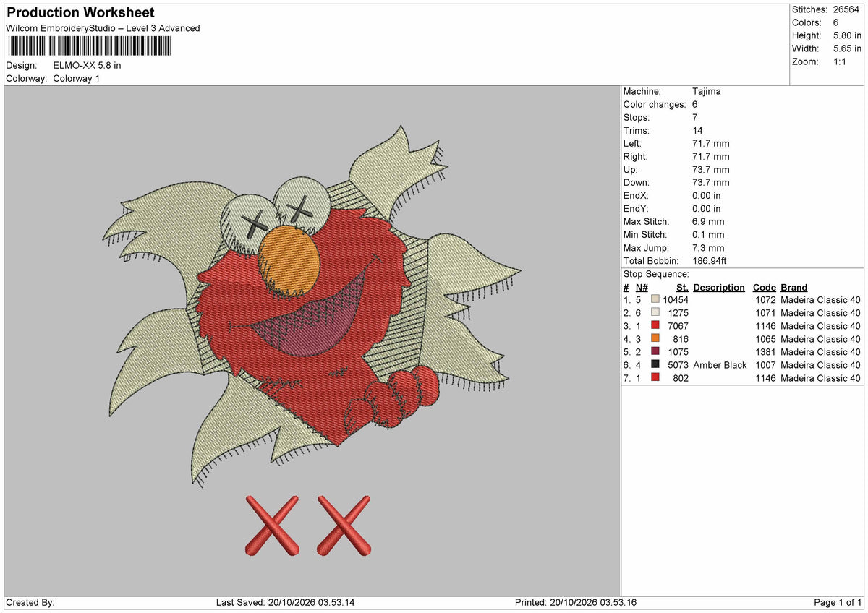868x613 pixels.
Task: Select the orange swatch, code 1065
Action: (x=655, y=338)
